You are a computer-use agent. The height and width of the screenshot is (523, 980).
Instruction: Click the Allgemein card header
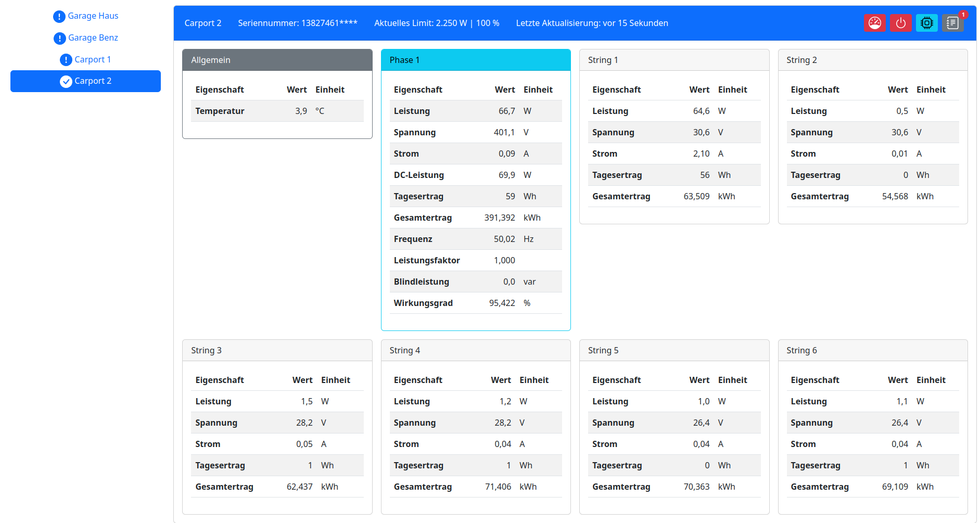277,60
